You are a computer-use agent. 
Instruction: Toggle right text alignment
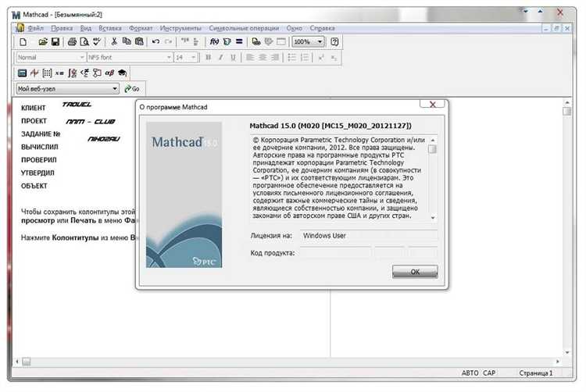click(275, 57)
